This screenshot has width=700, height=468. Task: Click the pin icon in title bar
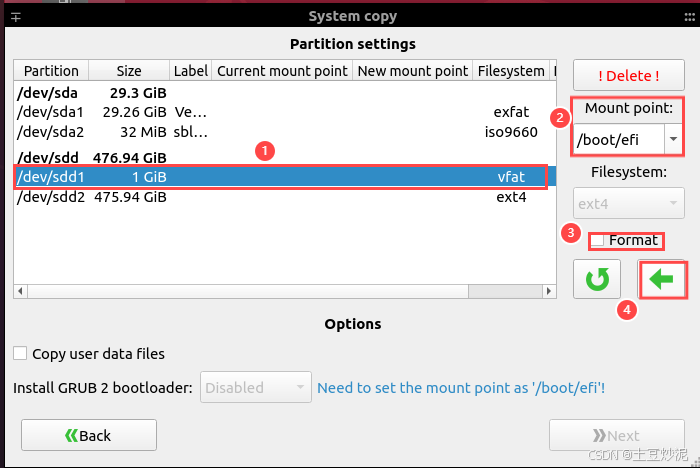(x=16, y=17)
